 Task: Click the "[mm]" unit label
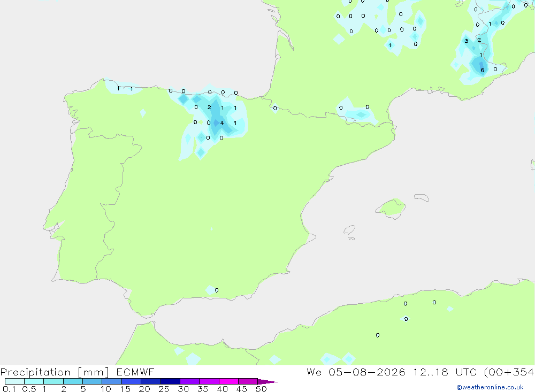coord(94,372)
